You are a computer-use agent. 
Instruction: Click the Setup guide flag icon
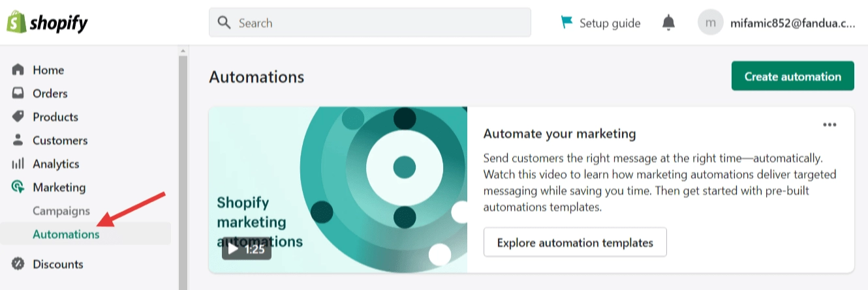pyautogui.click(x=566, y=23)
